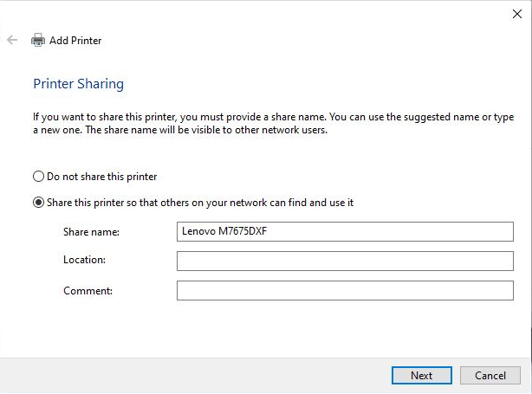The image size is (532, 394).
Task: Close the Add Printer dialog with X
Action: coord(517,14)
